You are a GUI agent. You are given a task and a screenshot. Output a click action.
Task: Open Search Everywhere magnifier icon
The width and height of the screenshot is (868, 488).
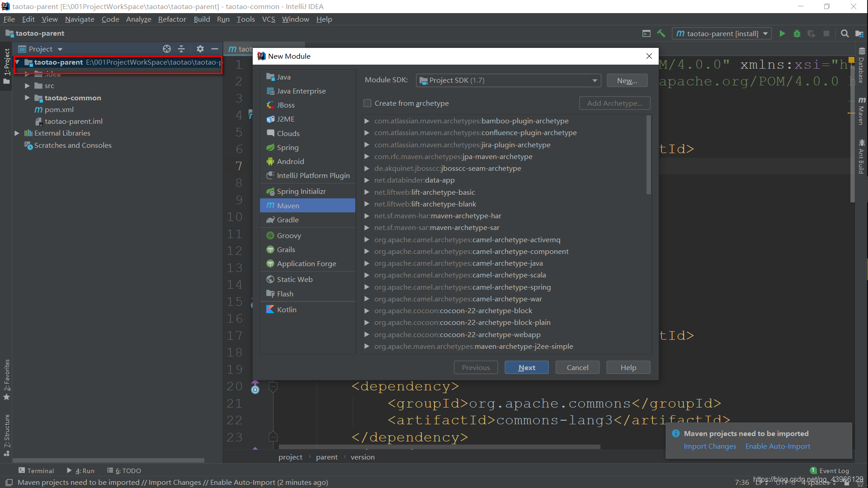click(x=844, y=33)
